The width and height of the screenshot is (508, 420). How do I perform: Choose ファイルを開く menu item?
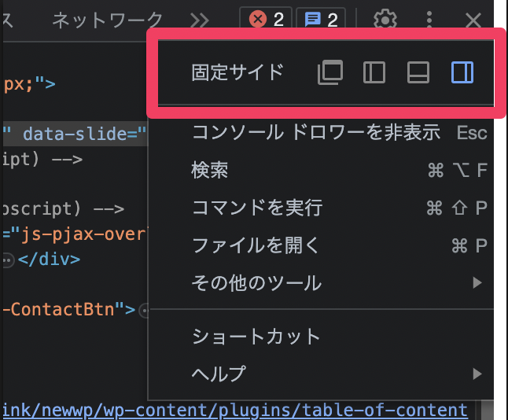(x=321, y=245)
